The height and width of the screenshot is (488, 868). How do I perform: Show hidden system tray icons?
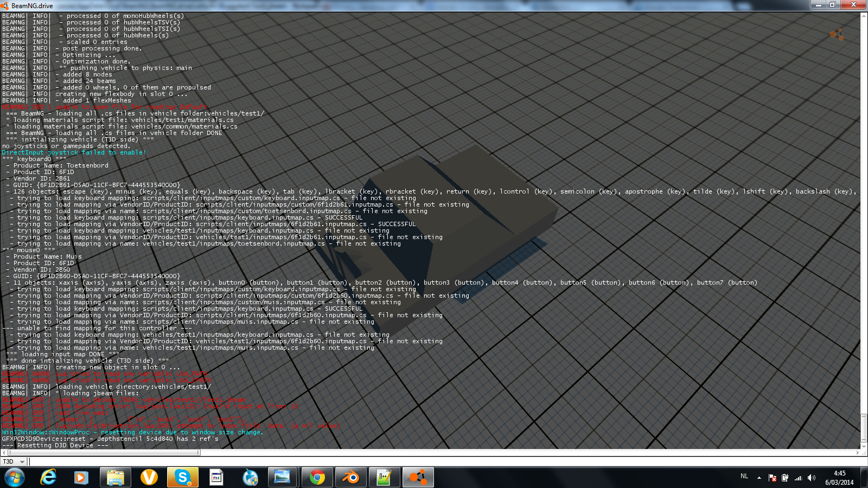click(759, 478)
